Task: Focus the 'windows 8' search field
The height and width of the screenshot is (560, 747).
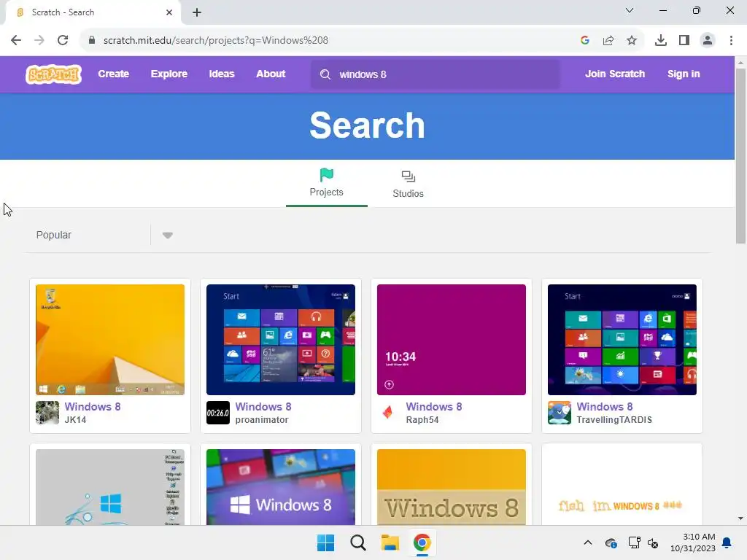Action: pyautogui.click(x=436, y=74)
